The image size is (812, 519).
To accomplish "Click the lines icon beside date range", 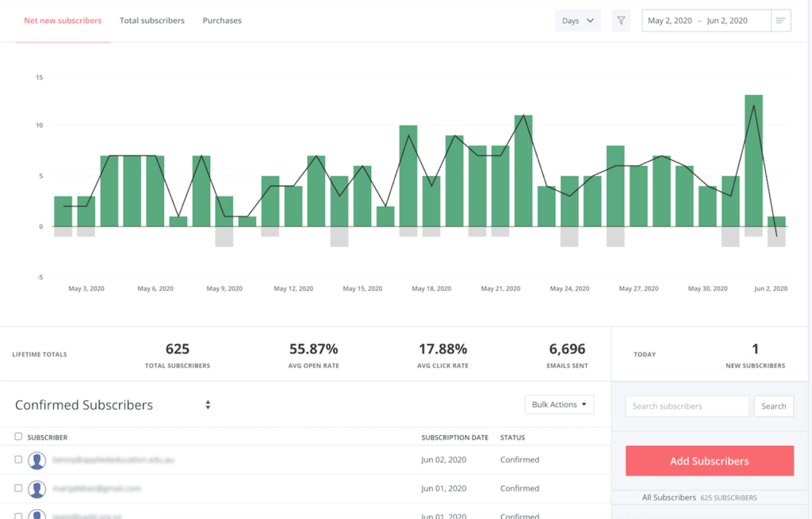I will [x=781, y=21].
